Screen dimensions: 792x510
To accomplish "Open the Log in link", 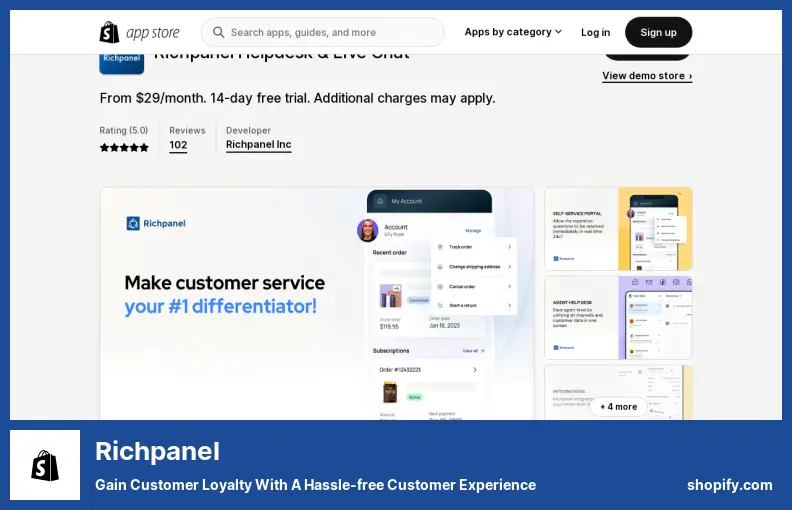I will coord(596,32).
